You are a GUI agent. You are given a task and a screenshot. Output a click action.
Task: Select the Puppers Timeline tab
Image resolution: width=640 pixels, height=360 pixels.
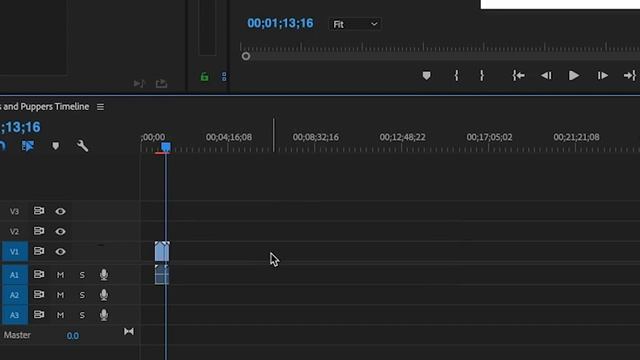pos(44,107)
